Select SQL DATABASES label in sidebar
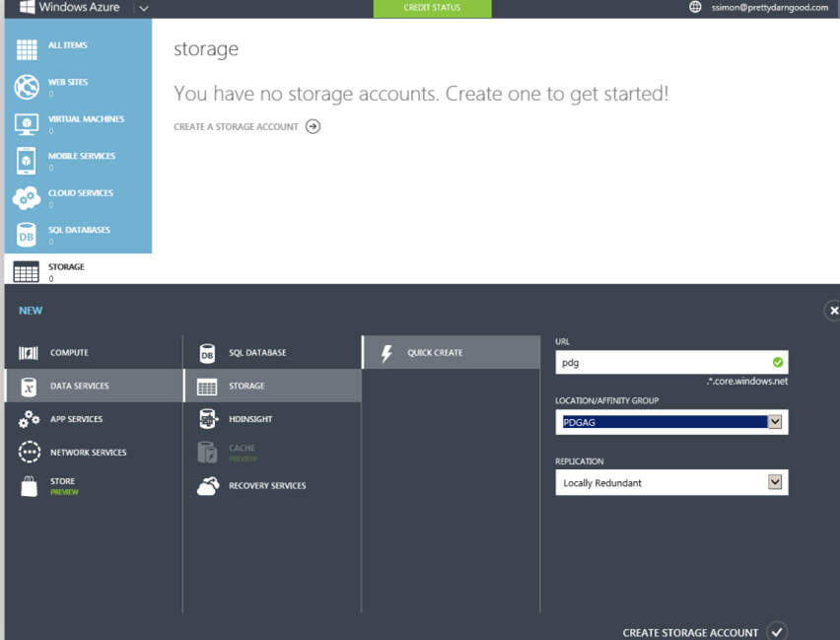The height and width of the screenshot is (640, 840). [79, 230]
